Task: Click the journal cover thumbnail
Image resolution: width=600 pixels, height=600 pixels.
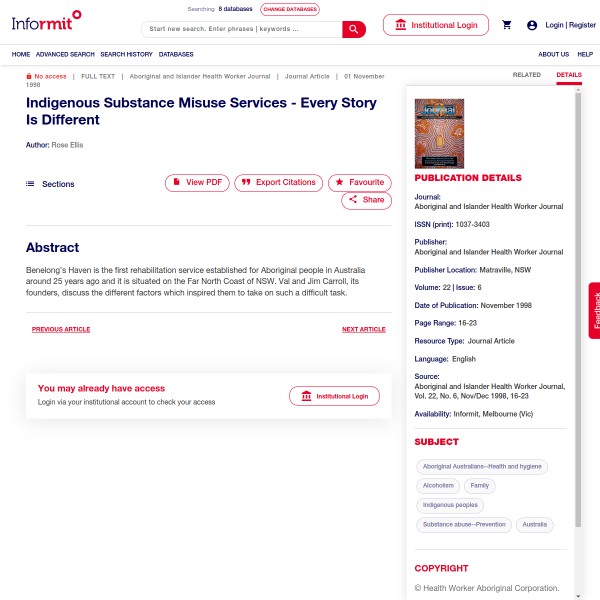Action: tap(439, 134)
